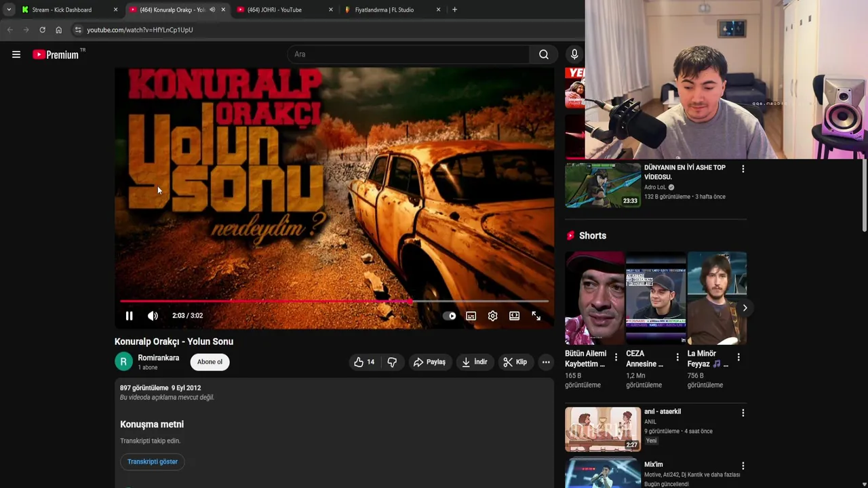Dislike the video with thumbs down
Image resolution: width=868 pixels, height=488 pixels.
point(392,362)
